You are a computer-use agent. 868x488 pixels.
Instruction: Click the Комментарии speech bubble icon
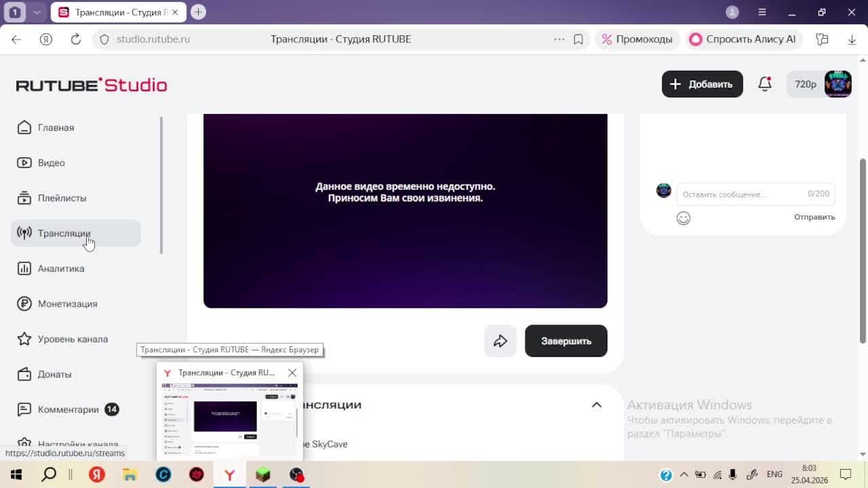24,409
